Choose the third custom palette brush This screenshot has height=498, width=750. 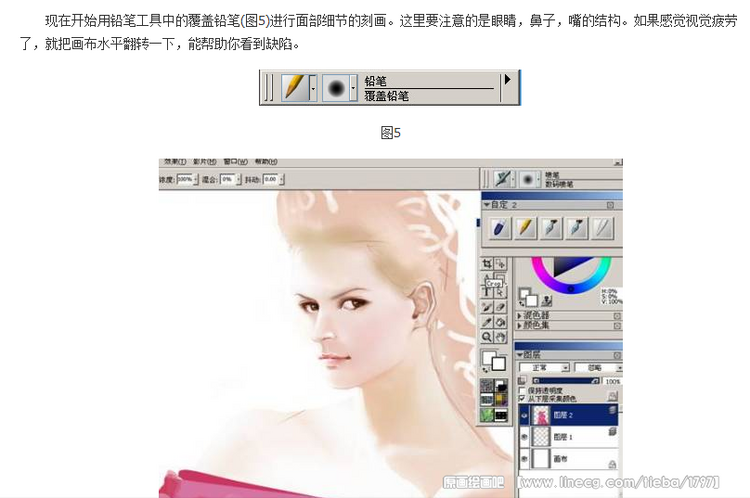[551, 228]
